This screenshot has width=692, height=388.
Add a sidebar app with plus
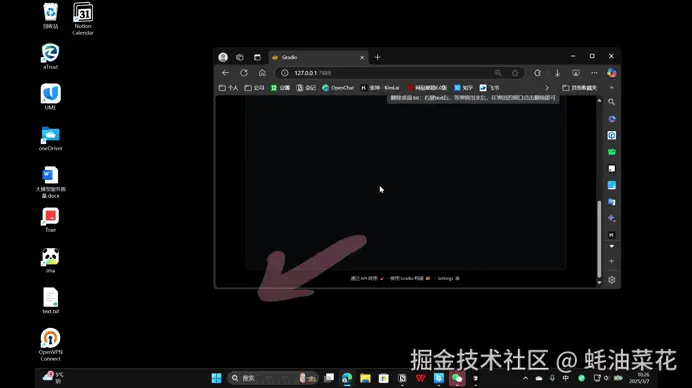pyautogui.click(x=611, y=261)
